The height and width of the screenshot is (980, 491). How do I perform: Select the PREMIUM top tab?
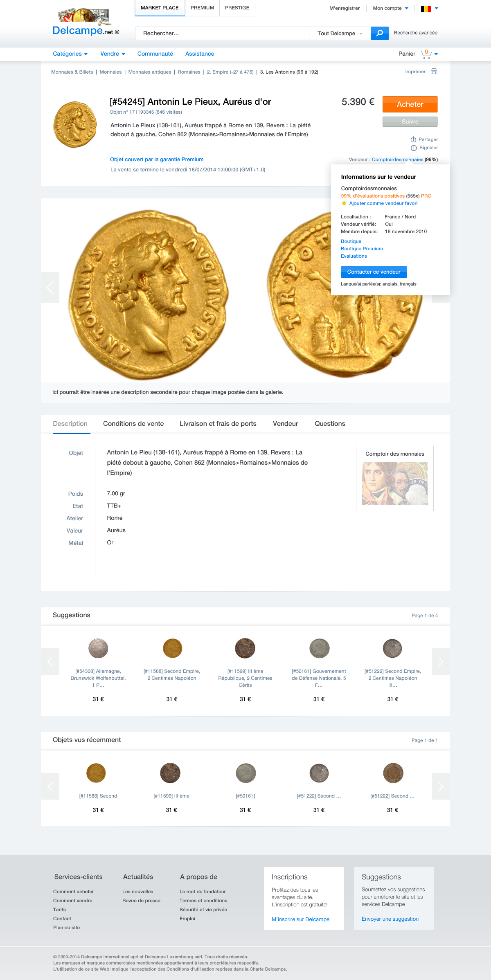(202, 8)
